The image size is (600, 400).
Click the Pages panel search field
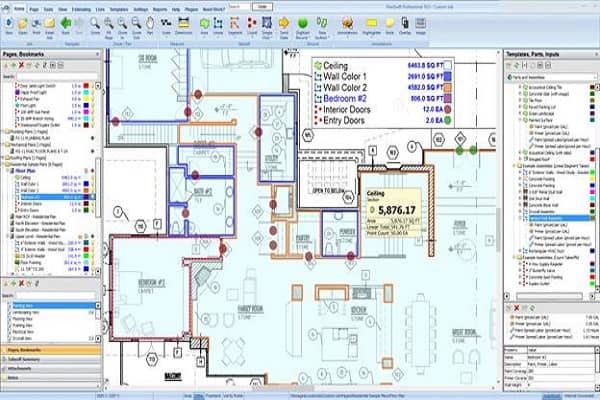click(57, 77)
